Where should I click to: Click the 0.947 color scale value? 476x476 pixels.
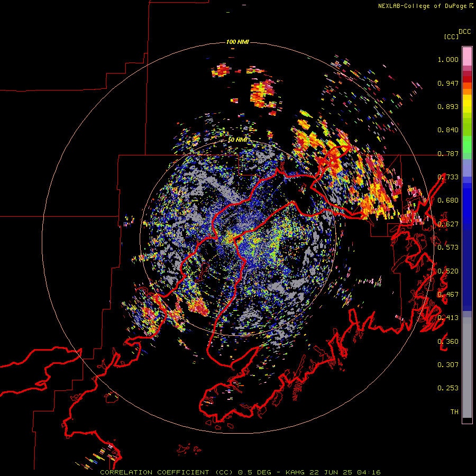(x=448, y=83)
